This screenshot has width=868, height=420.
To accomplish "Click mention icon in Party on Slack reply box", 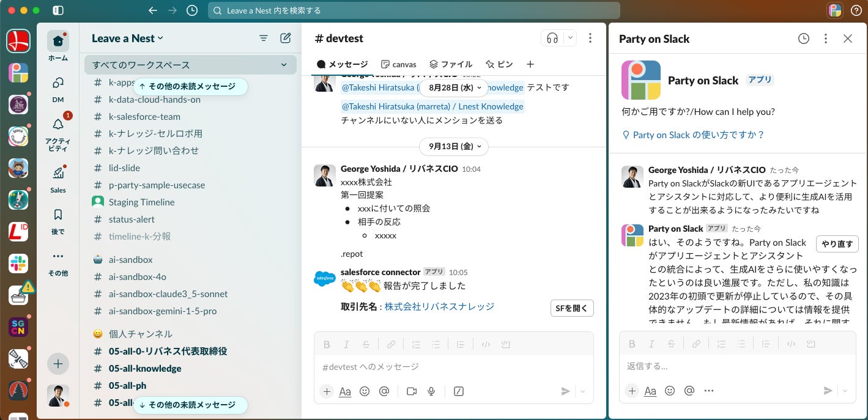I will pyautogui.click(x=689, y=391).
